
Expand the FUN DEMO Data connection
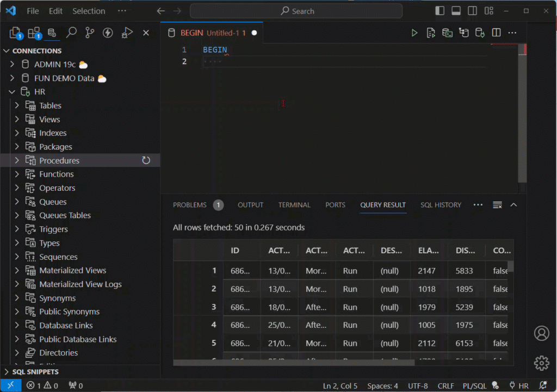point(13,78)
